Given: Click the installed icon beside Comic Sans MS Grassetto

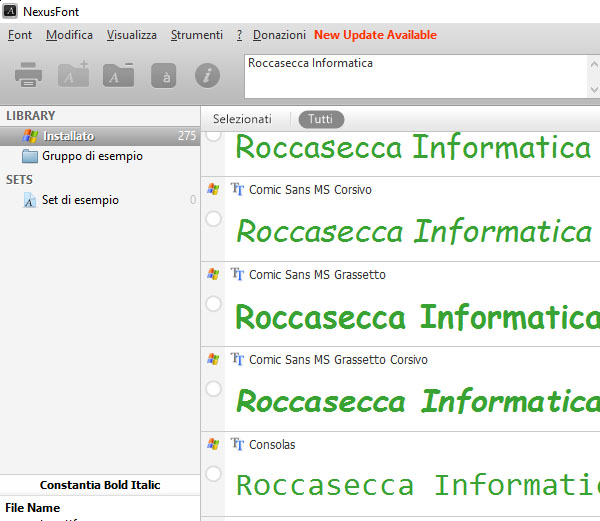Looking at the screenshot, I should (x=213, y=274).
